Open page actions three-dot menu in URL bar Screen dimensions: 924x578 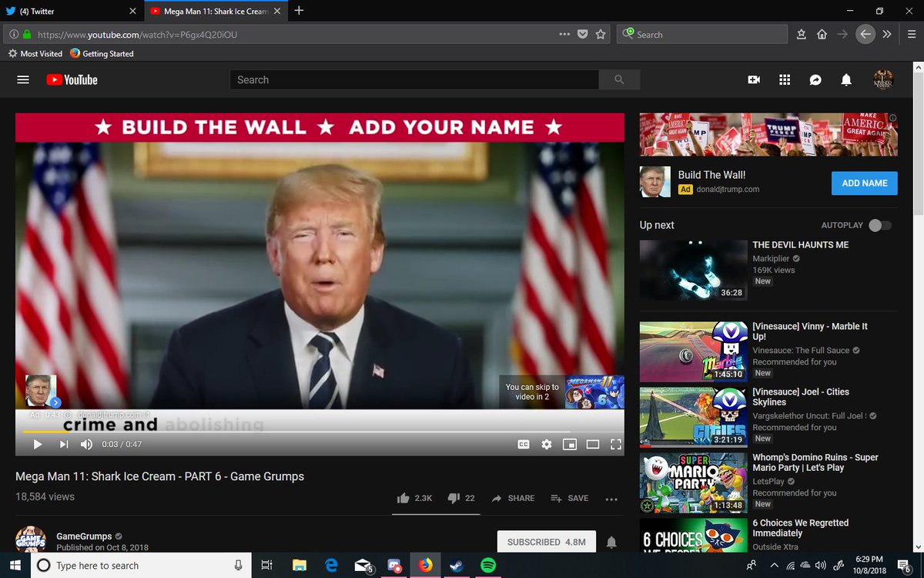pos(564,34)
